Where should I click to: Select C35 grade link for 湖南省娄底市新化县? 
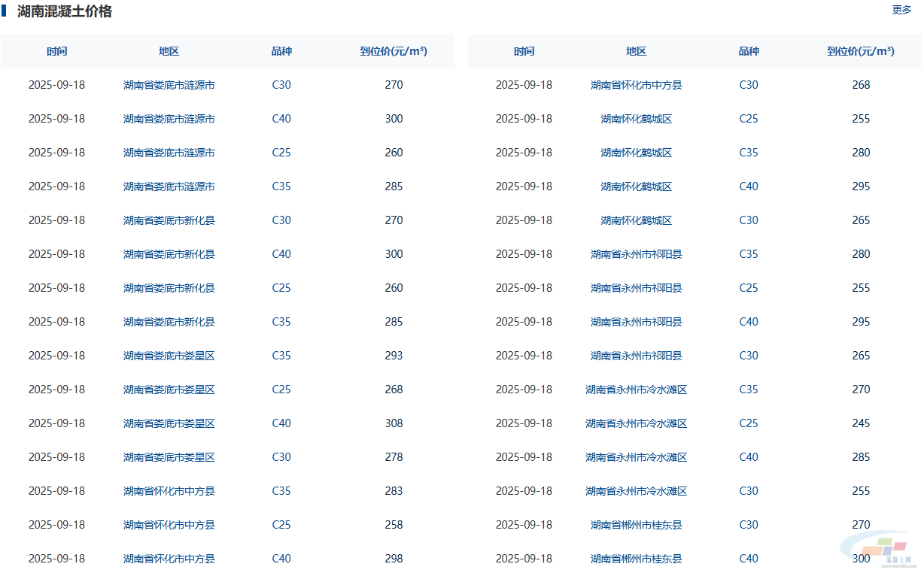[x=281, y=322]
